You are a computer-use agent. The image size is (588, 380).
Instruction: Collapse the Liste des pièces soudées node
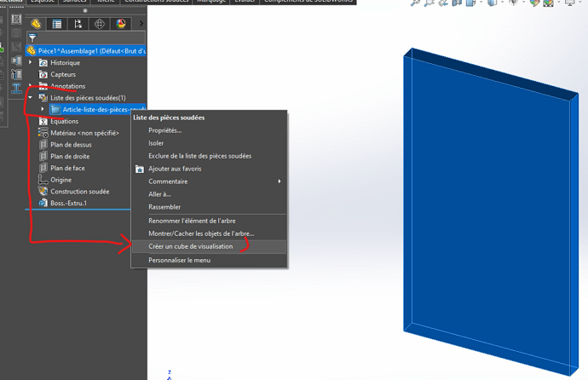click(x=32, y=98)
